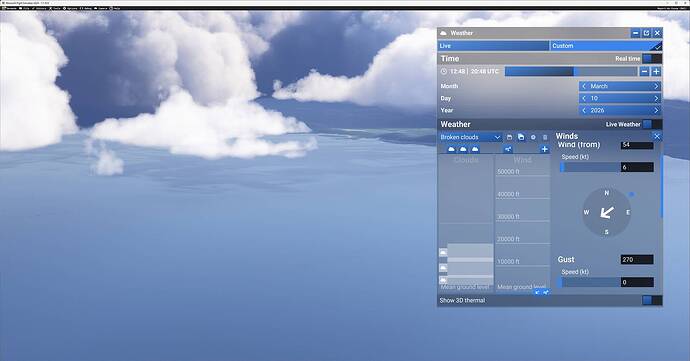Image resolution: width=690 pixels, height=361 pixels.
Task: Toggle the Real time switch
Action: [652, 59]
